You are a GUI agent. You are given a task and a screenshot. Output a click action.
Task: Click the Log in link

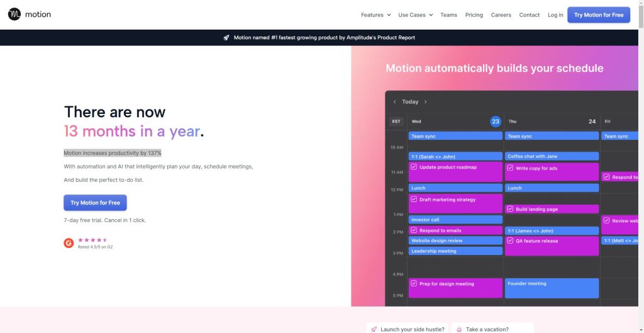point(555,15)
